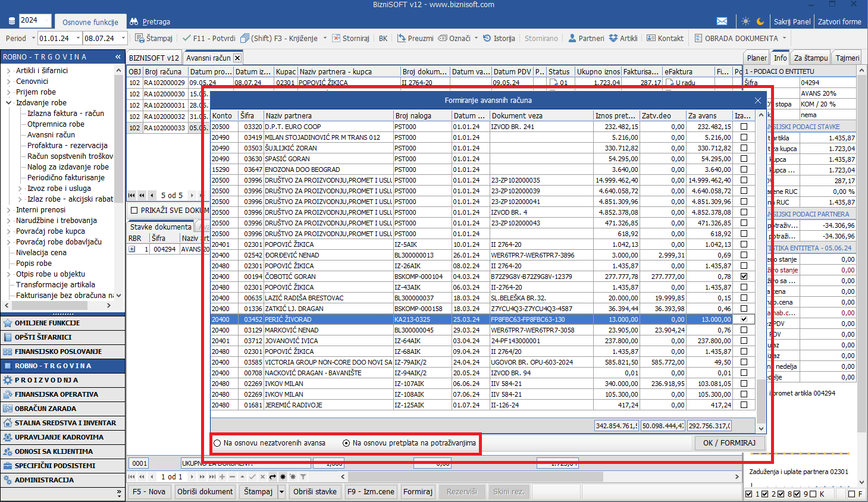Switch to the Planer tab
Viewport: 868px width, 502px height.
click(x=757, y=58)
